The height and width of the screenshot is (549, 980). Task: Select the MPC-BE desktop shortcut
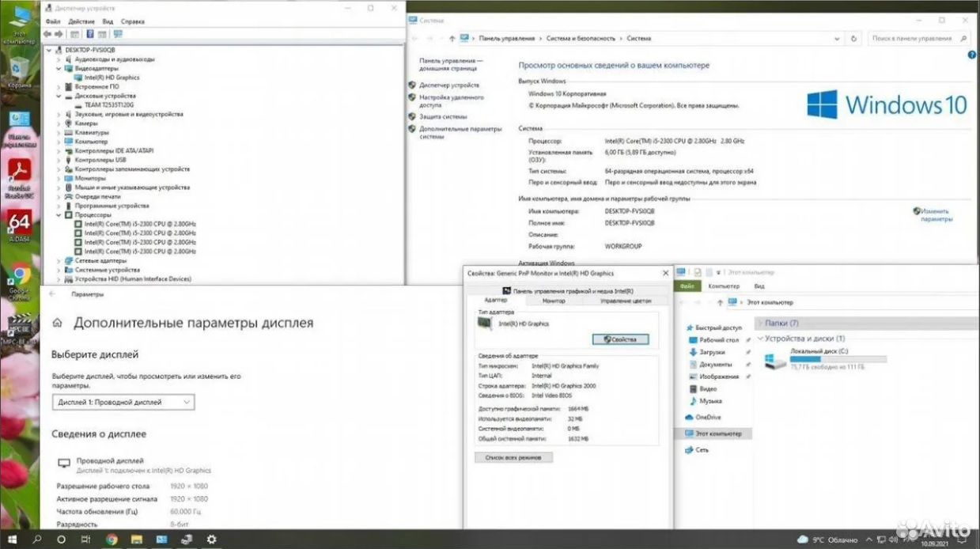pyautogui.click(x=19, y=328)
